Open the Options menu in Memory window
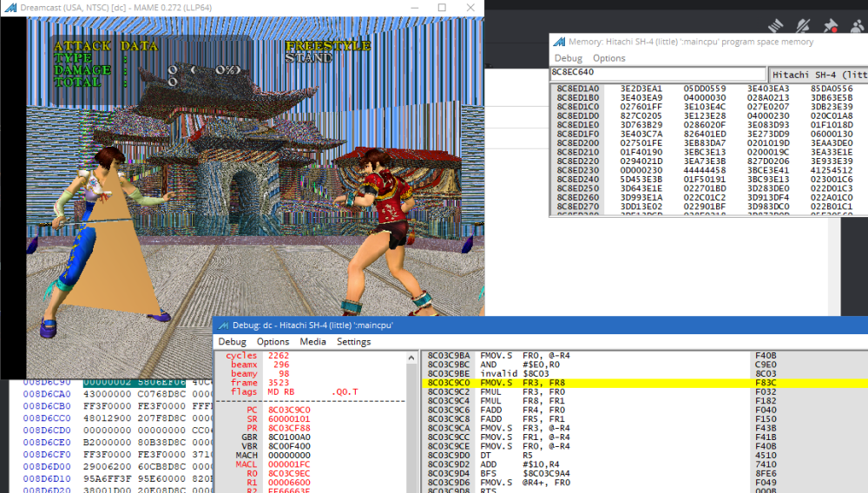The height and width of the screenshot is (493, 868). (608, 58)
